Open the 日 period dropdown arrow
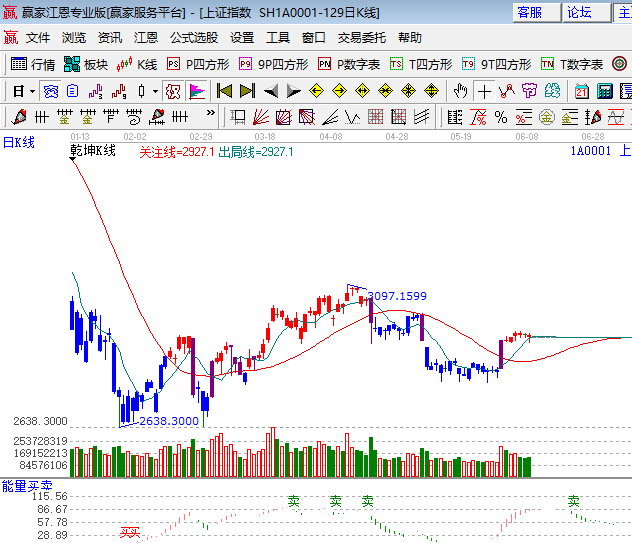632x543 pixels. coord(32,91)
